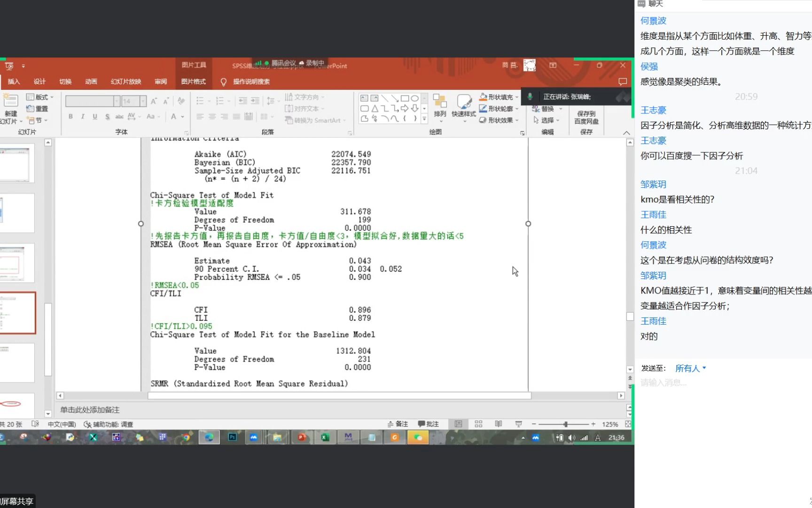812x508 pixels.
Task: Open the Review (审阅) ribbon tab
Action: tap(161, 81)
